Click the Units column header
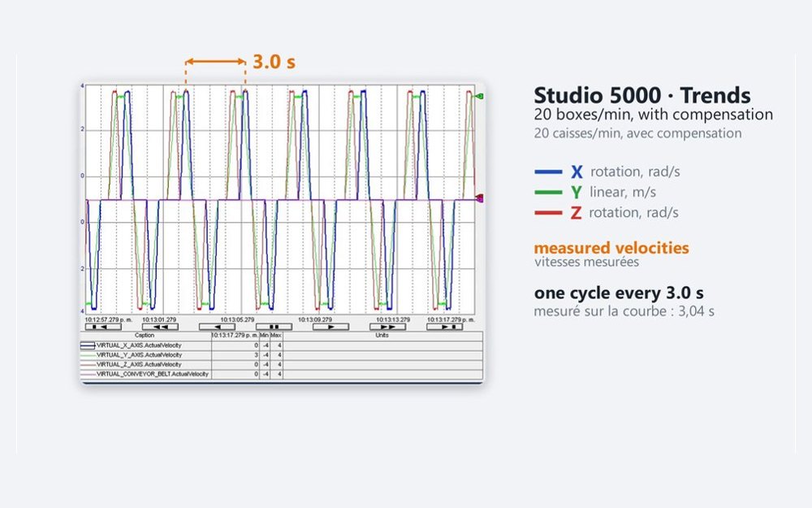 382,336
